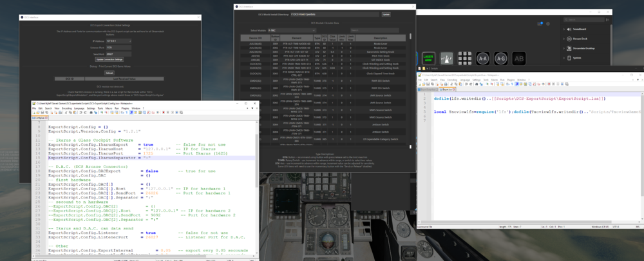
Task: Click the Soundboard speaker icon
Action: pos(569,29)
